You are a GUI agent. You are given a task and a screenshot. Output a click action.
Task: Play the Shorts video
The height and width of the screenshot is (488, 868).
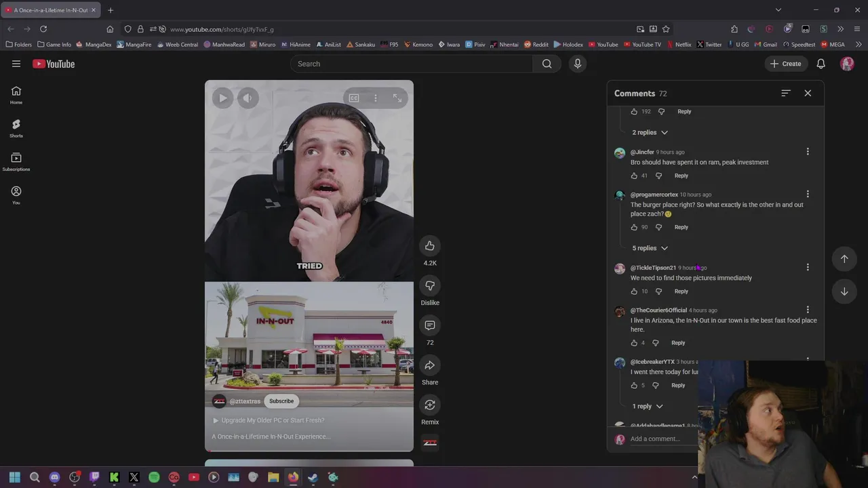pyautogui.click(x=222, y=98)
